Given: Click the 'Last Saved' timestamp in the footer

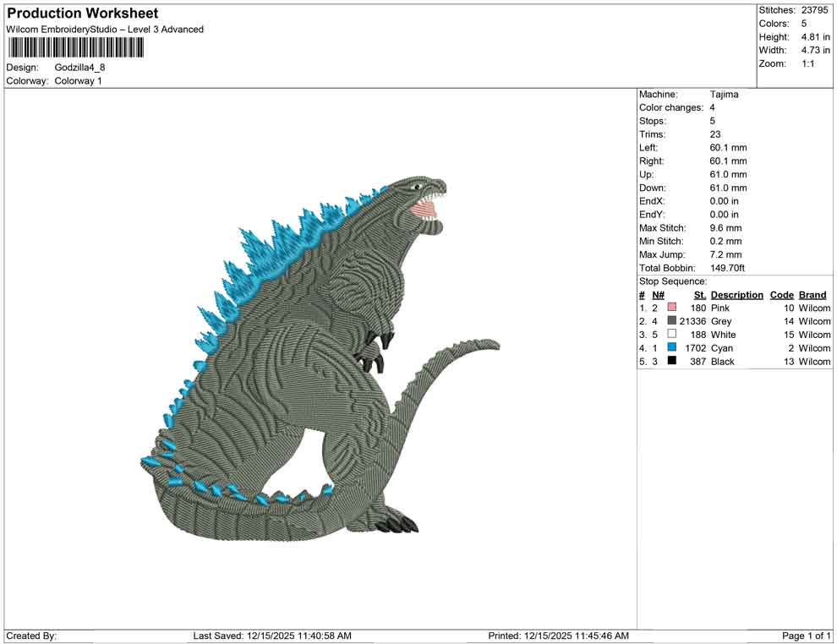Looking at the screenshot, I should click(272, 636).
